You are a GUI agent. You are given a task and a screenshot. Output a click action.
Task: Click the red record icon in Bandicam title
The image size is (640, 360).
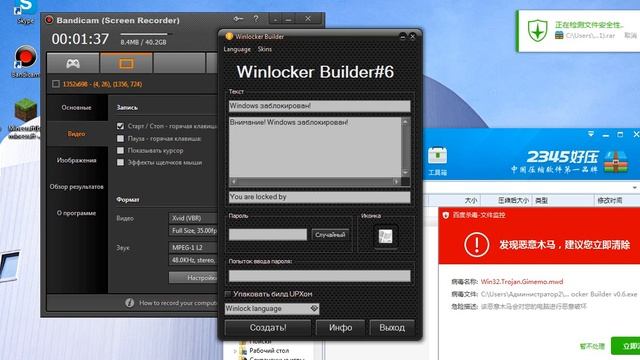tap(49, 20)
